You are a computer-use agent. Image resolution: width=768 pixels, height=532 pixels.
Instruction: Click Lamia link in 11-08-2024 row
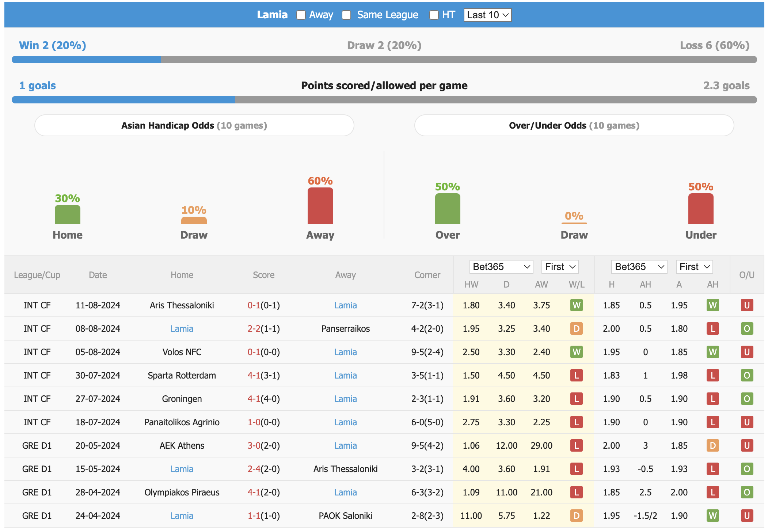pos(345,305)
